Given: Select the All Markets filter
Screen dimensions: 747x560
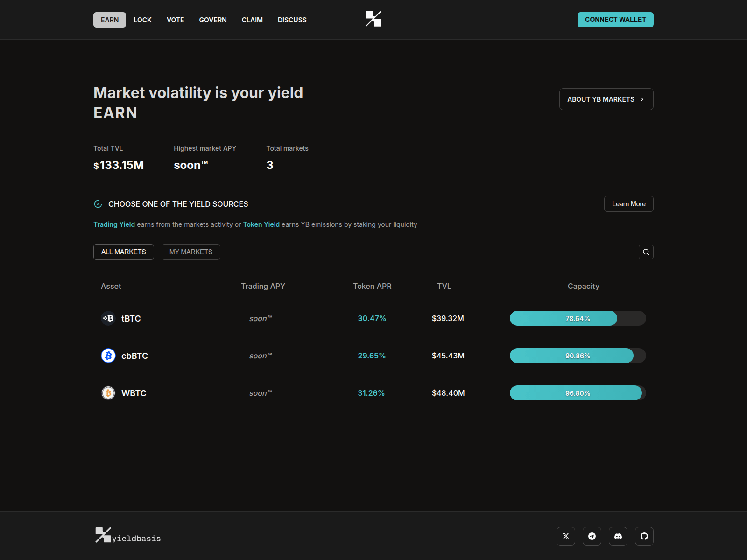Looking at the screenshot, I should coord(124,252).
